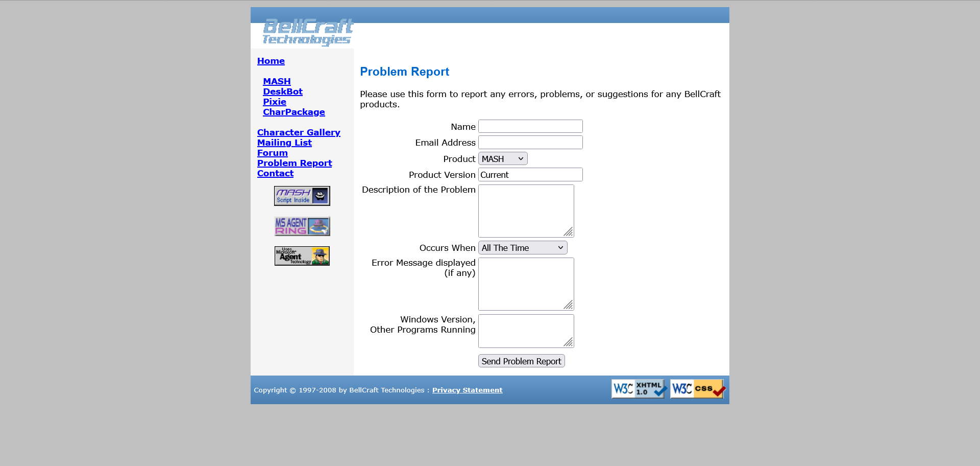Screen dimensions: 980x466
Task: Click into the Name text field
Action: 530,126
